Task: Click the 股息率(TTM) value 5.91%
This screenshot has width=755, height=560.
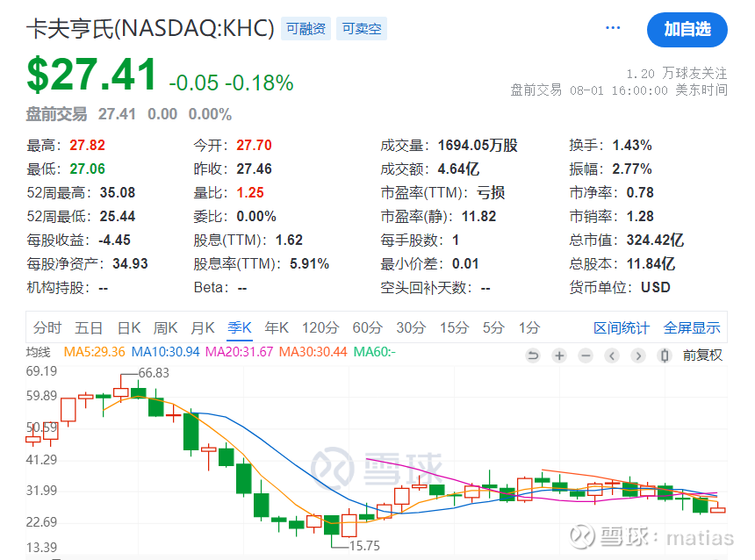Action: click(310, 264)
